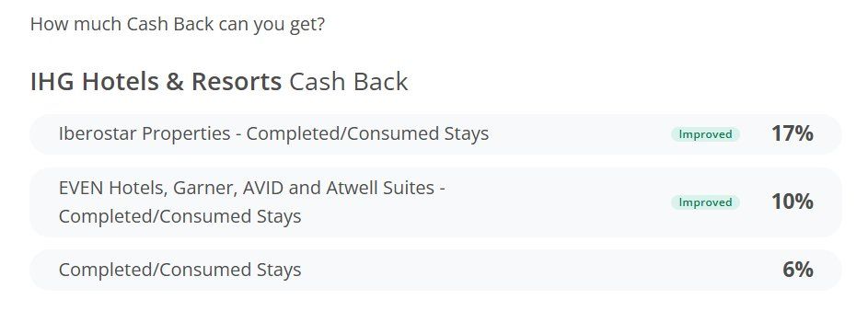Click the word Properties in the Iberostar row
Image resolution: width=868 pixels, height=334 pixels.
pos(187,133)
